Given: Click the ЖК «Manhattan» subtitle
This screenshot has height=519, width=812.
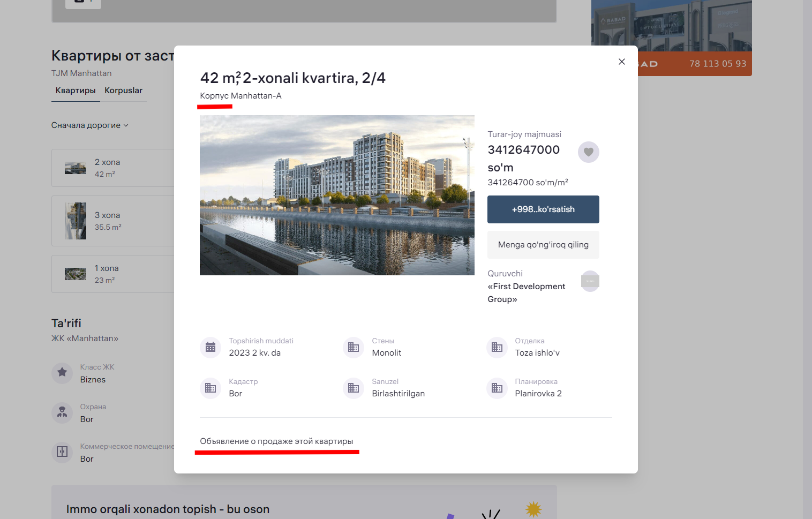Looking at the screenshot, I should [85, 339].
